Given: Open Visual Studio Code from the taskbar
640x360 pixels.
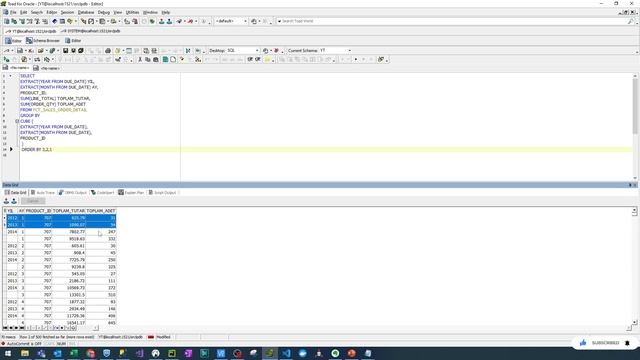Looking at the screenshot, I should pos(286,353).
